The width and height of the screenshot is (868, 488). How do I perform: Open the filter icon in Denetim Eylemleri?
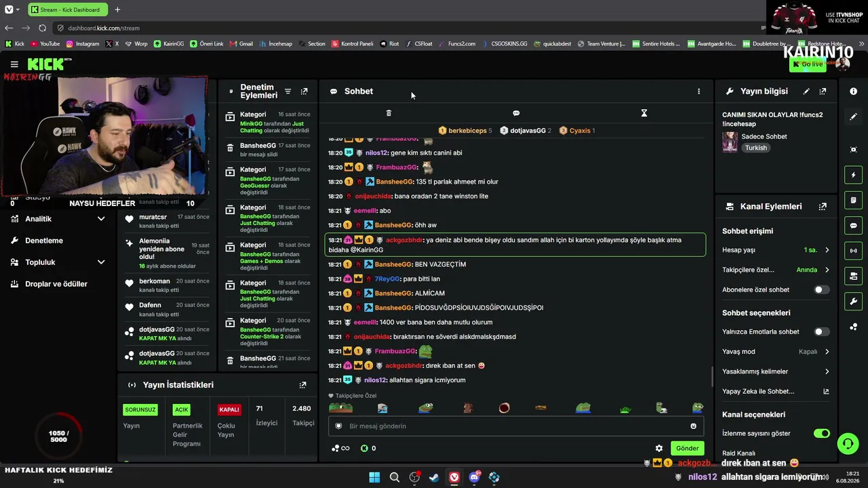point(288,91)
